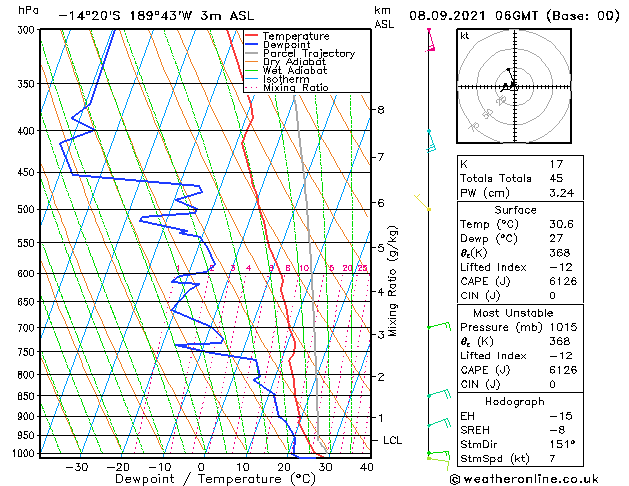Image resolution: width=629 pixels, height=486 pixels.
Task: Click the magenta wind barb at 300 hPa
Action: [x=430, y=40]
